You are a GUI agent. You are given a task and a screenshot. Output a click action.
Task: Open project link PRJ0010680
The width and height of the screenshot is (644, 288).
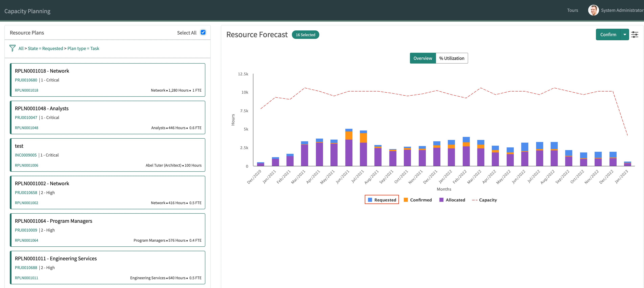point(26,80)
